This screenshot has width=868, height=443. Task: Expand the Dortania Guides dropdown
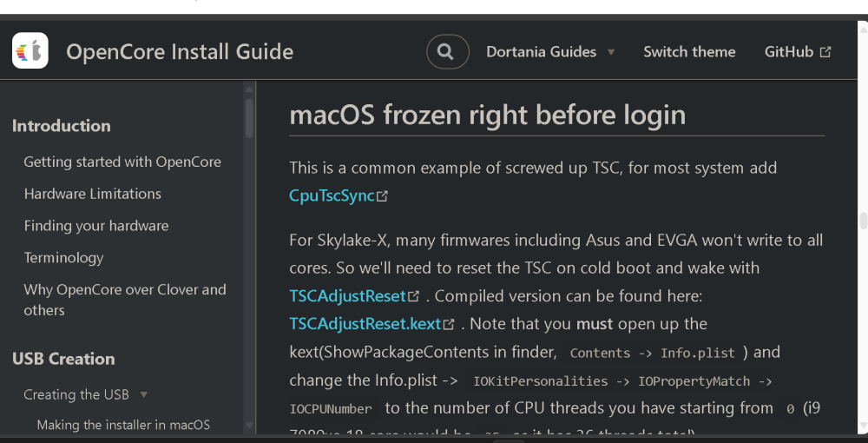(x=550, y=52)
